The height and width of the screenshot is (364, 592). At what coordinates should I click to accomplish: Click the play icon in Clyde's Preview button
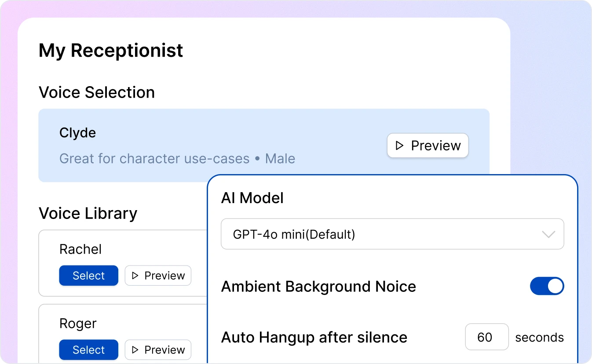(x=400, y=146)
